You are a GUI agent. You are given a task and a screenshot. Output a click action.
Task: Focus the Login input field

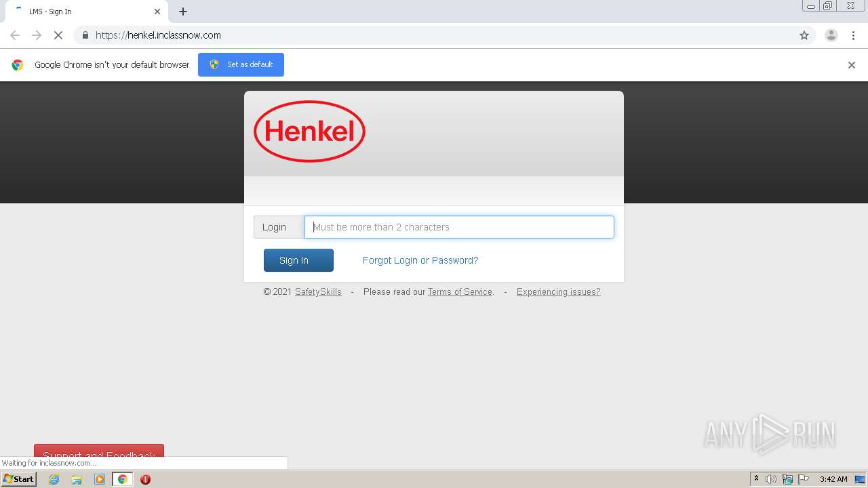coord(459,227)
